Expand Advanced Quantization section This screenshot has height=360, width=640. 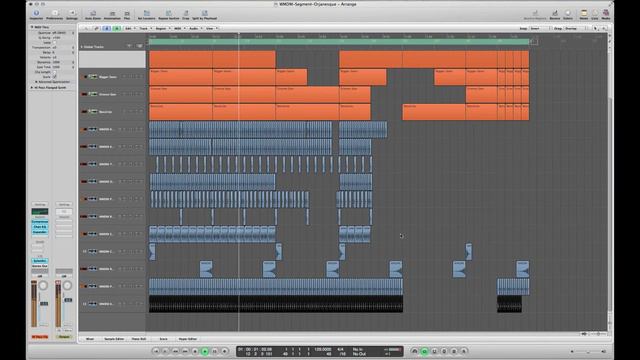36,82
